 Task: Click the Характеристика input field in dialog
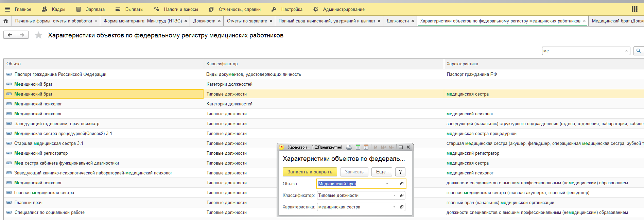(x=354, y=207)
